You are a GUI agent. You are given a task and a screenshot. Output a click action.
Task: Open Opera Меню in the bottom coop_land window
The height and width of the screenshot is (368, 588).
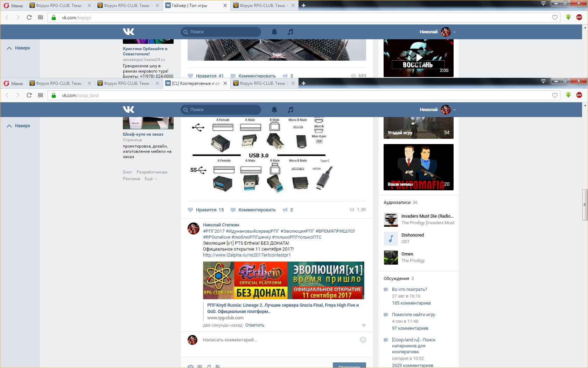(x=13, y=83)
